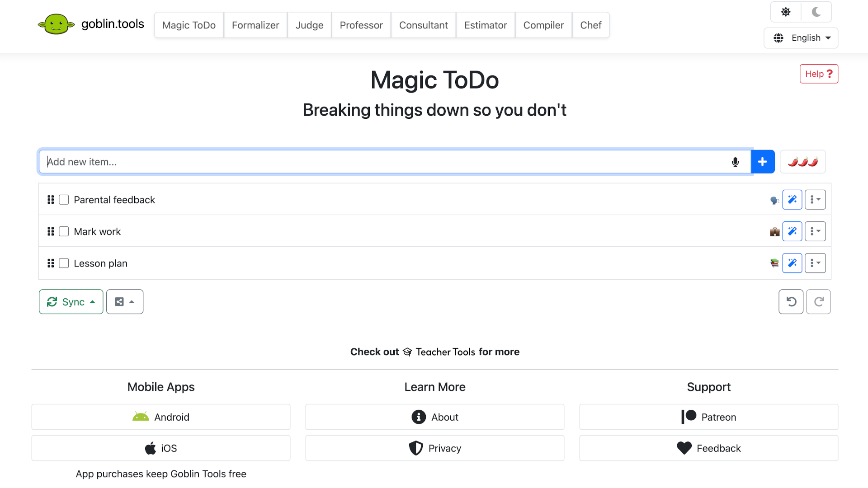This screenshot has height=488, width=868.
Task: Switch to light mode sun icon
Action: pos(786,12)
